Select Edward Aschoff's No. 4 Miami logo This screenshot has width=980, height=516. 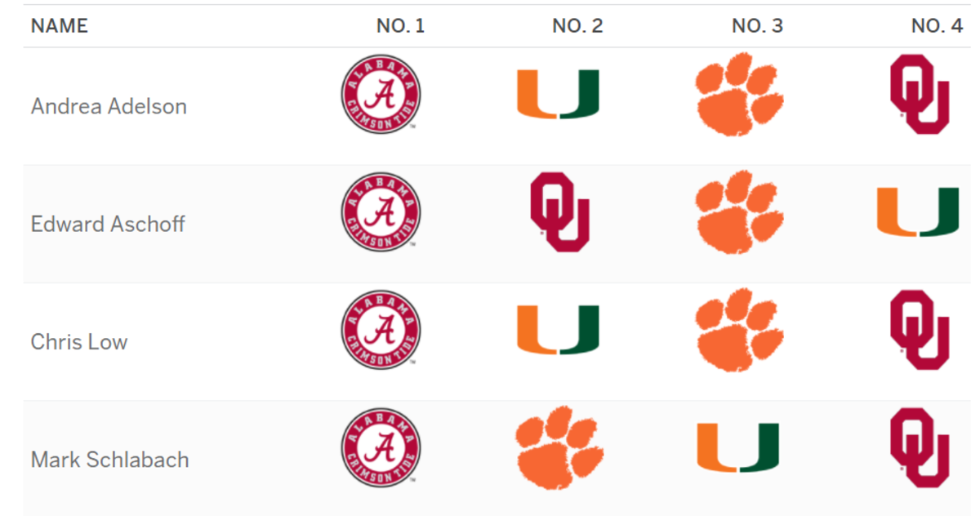(918, 211)
